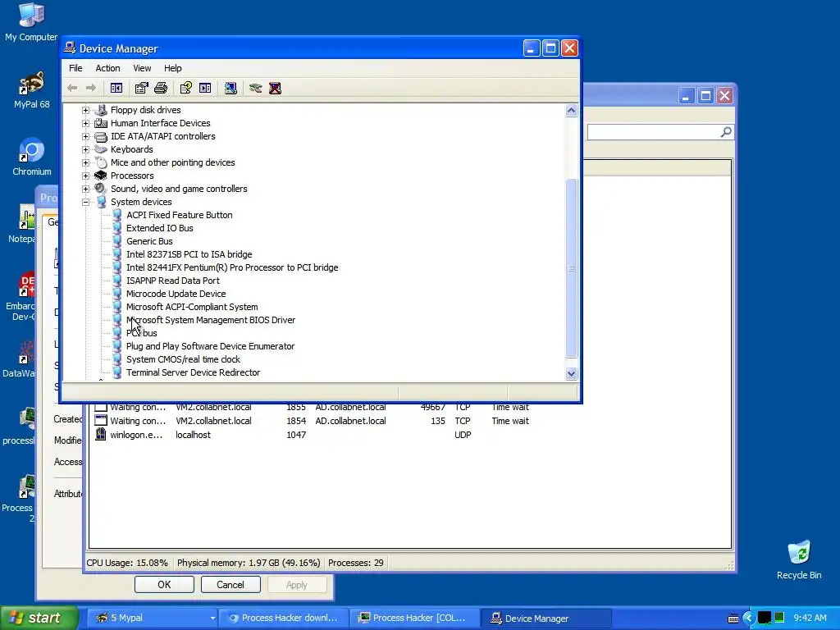
Task: Select System CMOS/real time clock
Action: tap(183, 359)
